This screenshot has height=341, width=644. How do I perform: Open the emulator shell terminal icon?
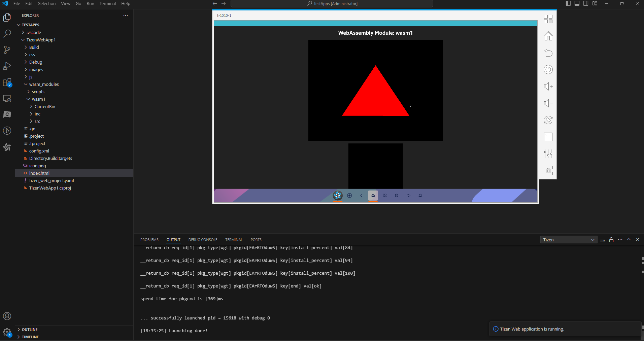(x=548, y=137)
